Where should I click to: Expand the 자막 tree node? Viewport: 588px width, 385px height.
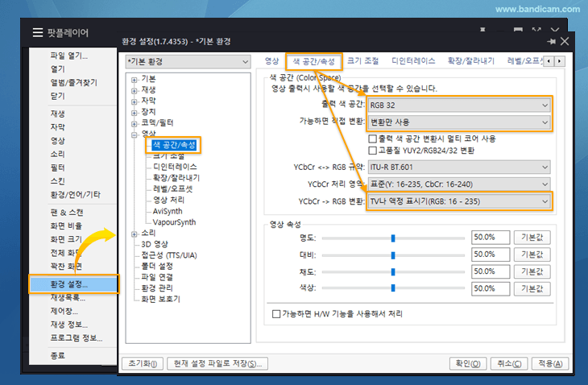[x=134, y=101]
